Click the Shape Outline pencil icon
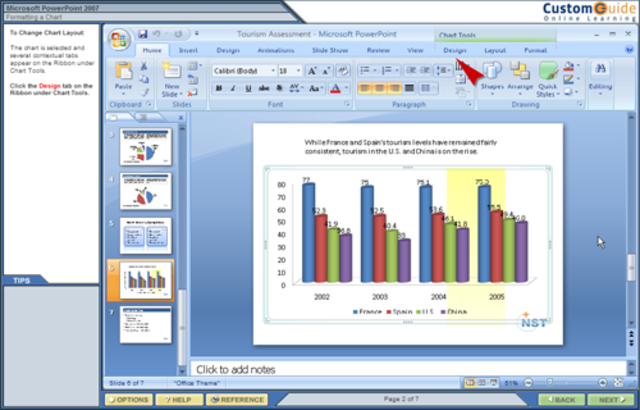 tap(569, 79)
